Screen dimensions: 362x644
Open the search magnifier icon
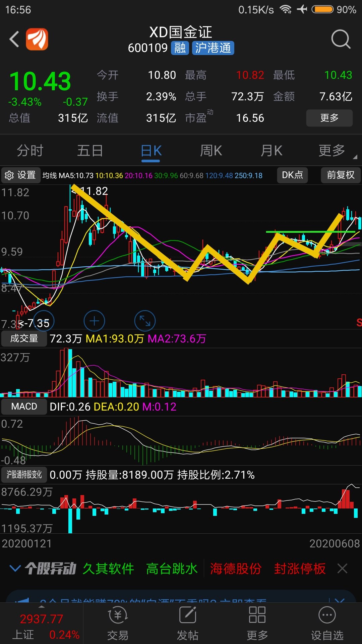coord(341,39)
